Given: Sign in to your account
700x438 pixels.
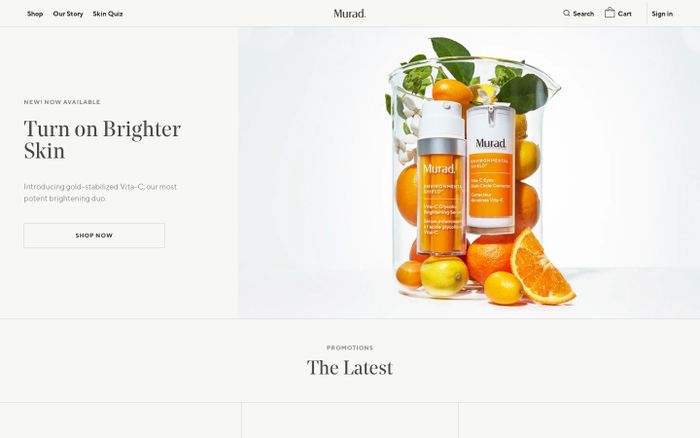Looking at the screenshot, I should tap(662, 14).
